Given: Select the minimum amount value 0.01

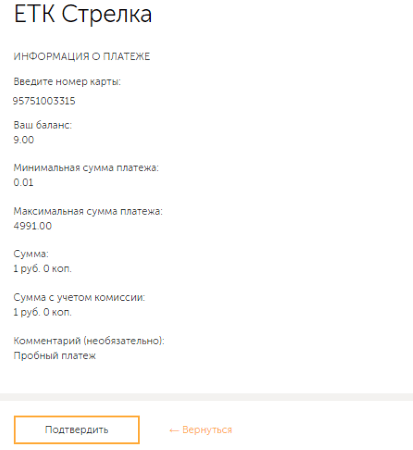Looking at the screenshot, I should [23, 182].
